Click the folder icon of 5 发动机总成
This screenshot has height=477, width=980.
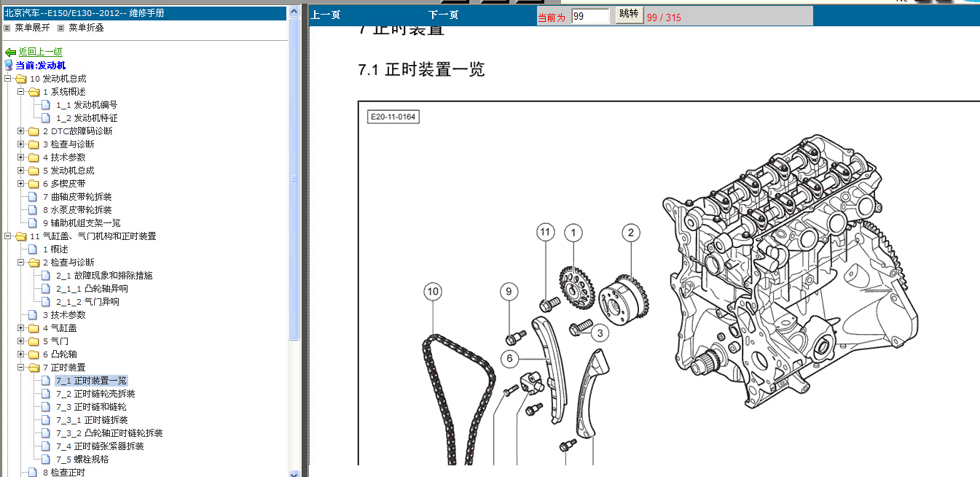34,171
